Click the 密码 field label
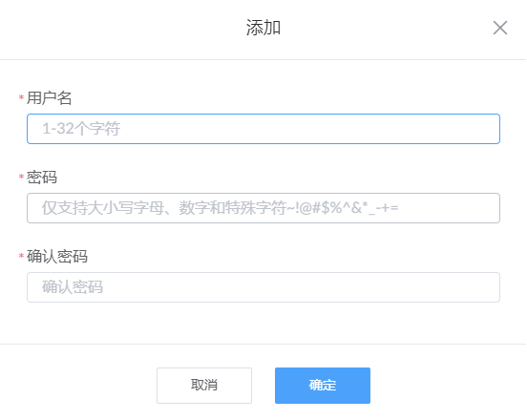 click(42, 178)
